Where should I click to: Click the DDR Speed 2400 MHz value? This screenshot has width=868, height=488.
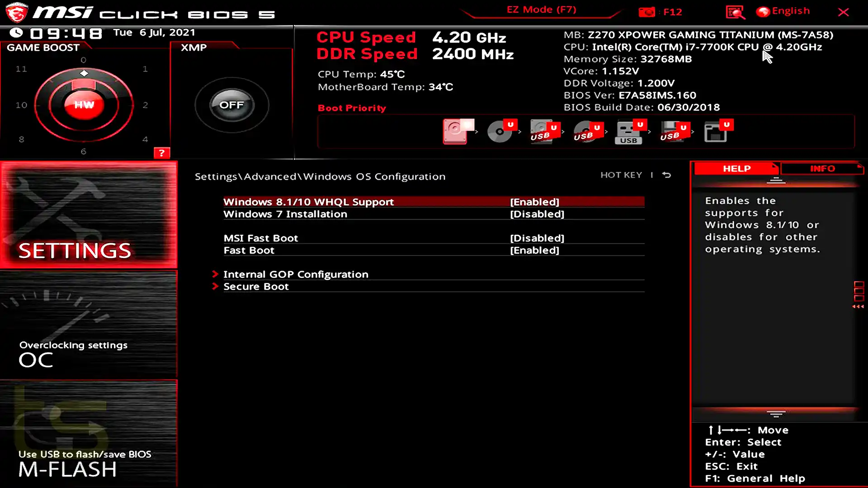[x=473, y=54]
